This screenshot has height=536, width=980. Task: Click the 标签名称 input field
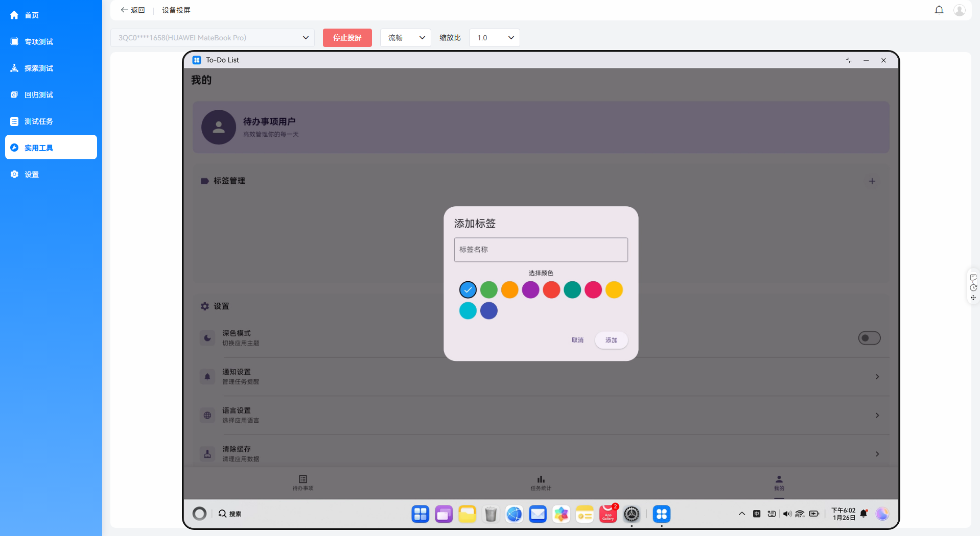click(x=540, y=250)
